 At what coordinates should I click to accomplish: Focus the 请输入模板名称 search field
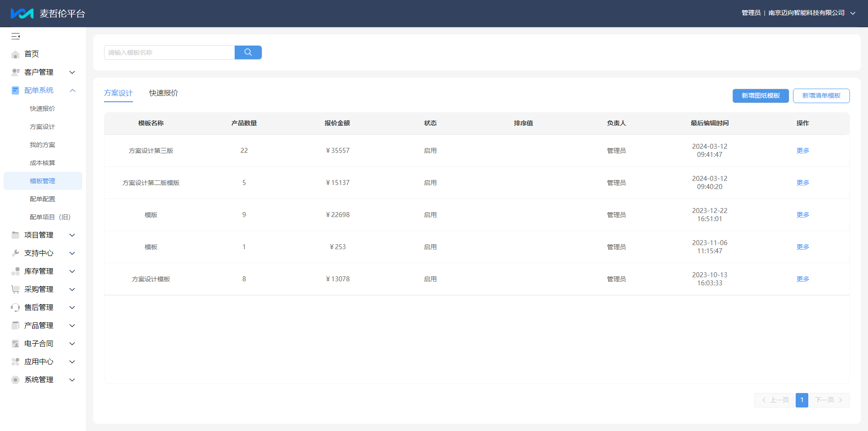(x=170, y=52)
